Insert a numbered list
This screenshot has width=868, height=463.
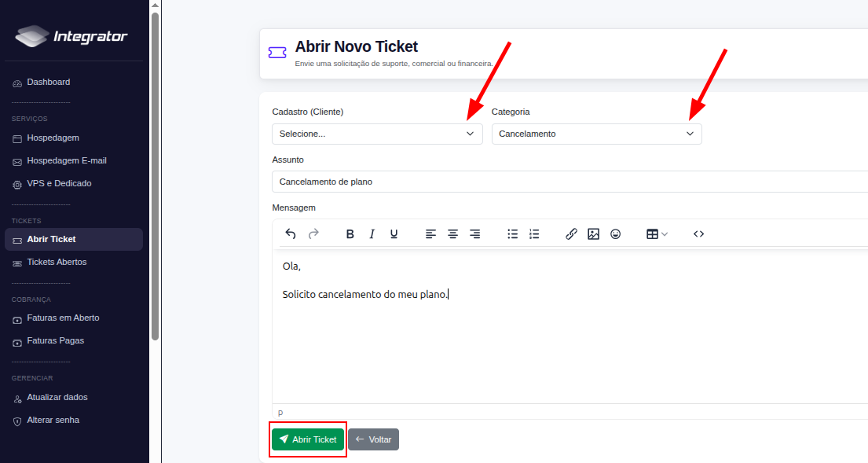pyautogui.click(x=535, y=234)
